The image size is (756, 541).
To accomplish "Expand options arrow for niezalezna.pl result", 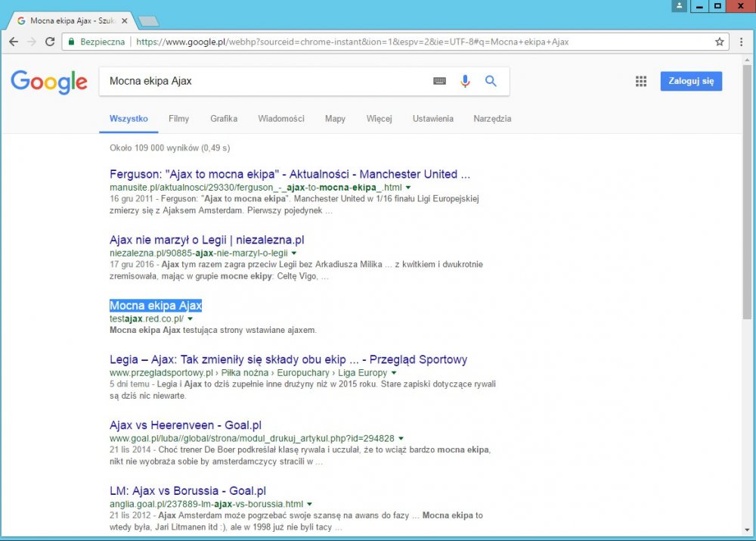I will (x=294, y=253).
